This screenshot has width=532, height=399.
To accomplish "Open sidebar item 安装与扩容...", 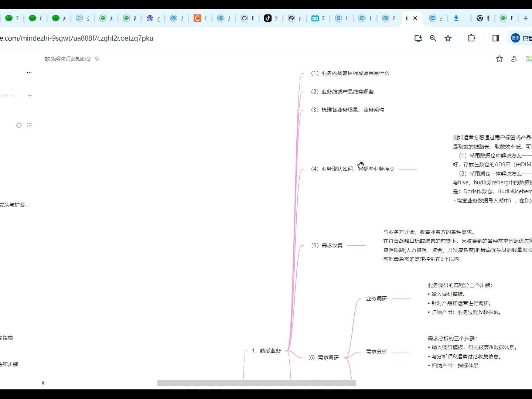I will (x=14, y=205).
